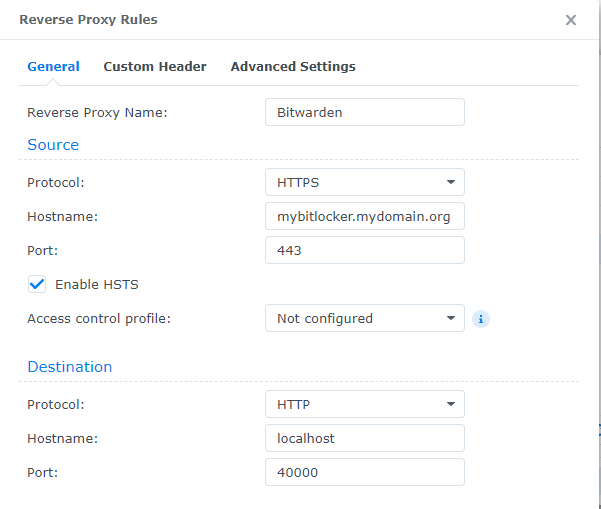Screen dimensions: 601x509
Task: Click the Reverse Proxy Name label
Action: click(97, 112)
